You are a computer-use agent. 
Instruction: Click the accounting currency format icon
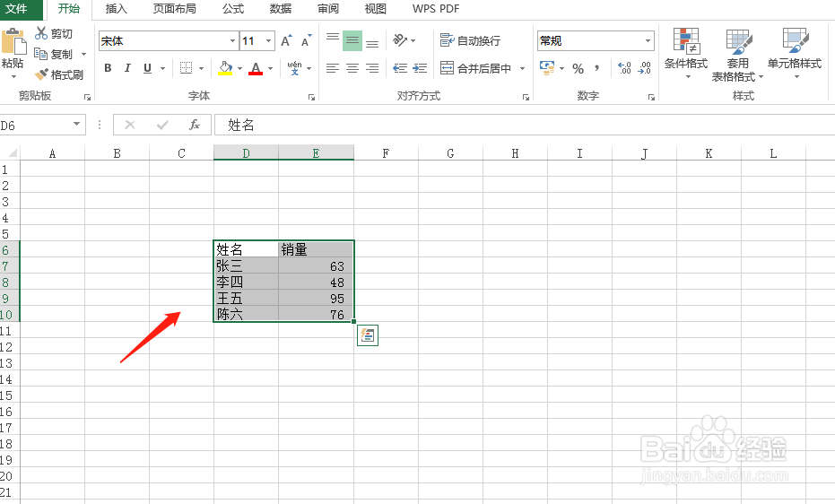pos(547,68)
